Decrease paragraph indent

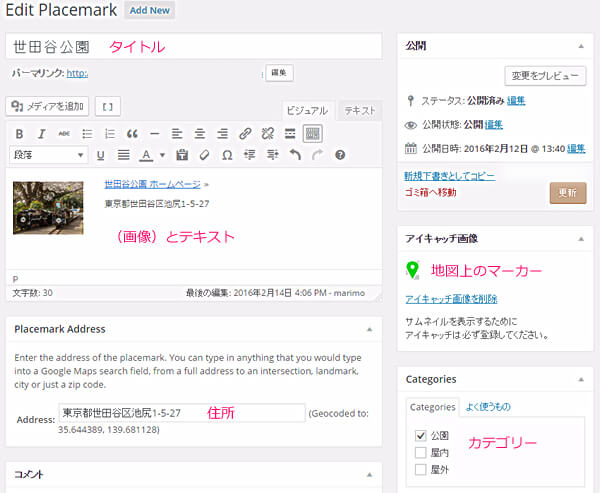[249, 155]
